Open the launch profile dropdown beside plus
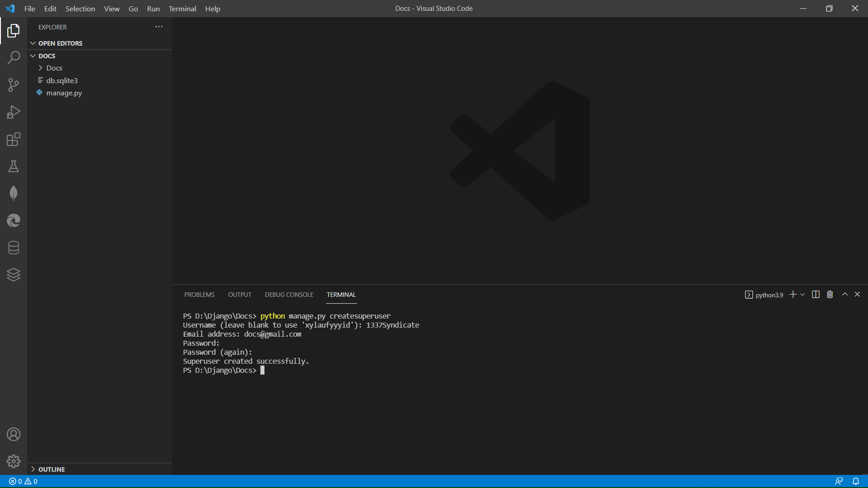The height and width of the screenshot is (488, 868). 802,295
